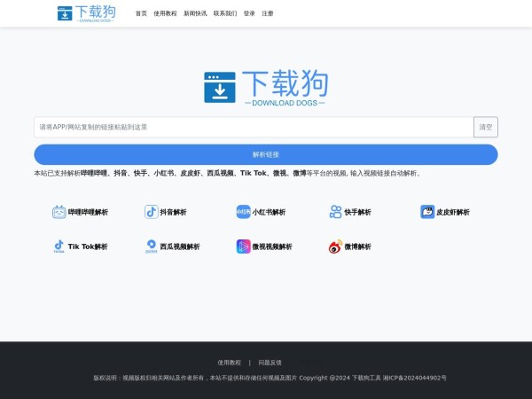Open the Tik Tok parser icon
Viewport: 532px width, 399px height.
pyautogui.click(x=59, y=246)
